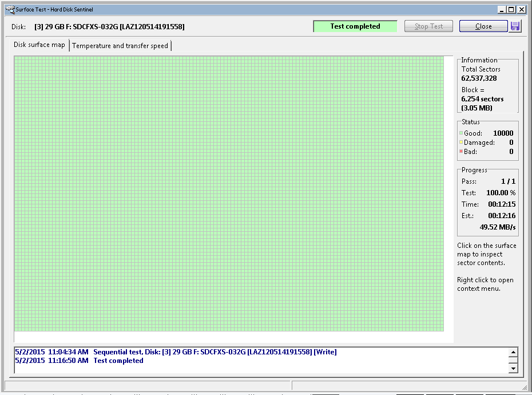Switch to Temperature and transfer speed tab

120,46
